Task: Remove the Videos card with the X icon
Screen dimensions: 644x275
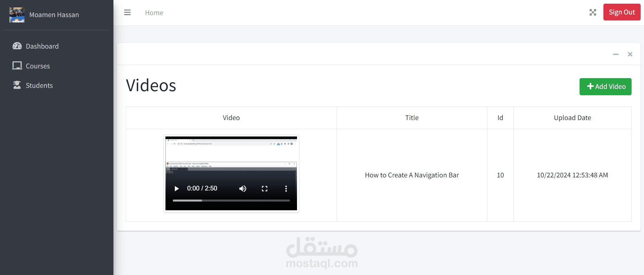Action: pyautogui.click(x=630, y=54)
